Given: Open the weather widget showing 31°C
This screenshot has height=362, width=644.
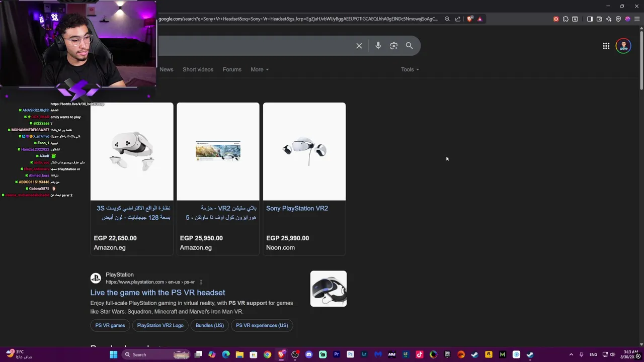Looking at the screenshot, I should click(19, 354).
